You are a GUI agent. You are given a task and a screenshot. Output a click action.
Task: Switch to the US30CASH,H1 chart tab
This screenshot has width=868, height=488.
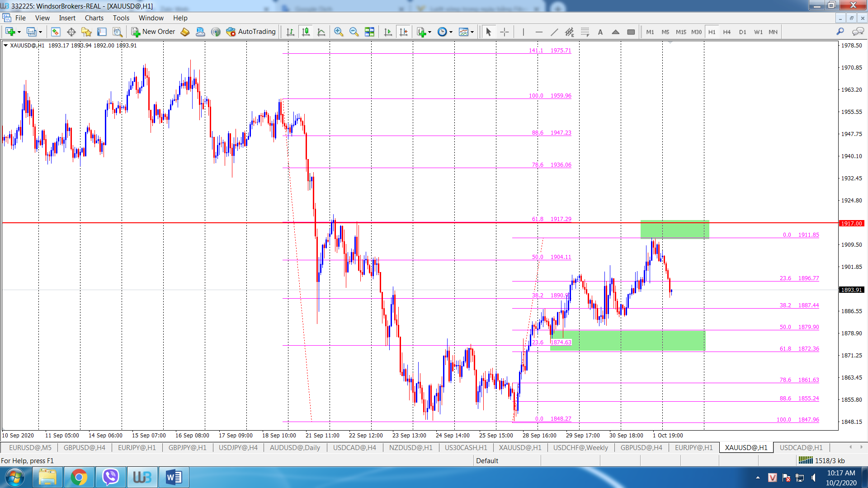click(466, 448)
